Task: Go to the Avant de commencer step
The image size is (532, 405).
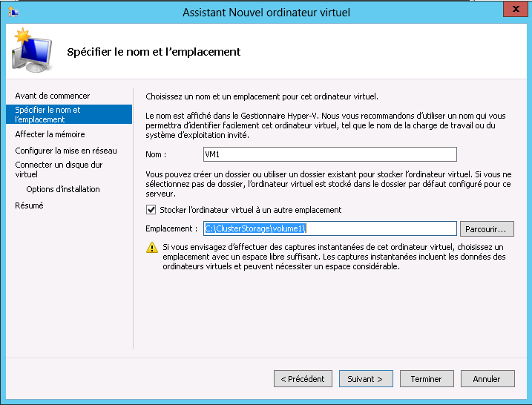Action: [x=53, y=96]
